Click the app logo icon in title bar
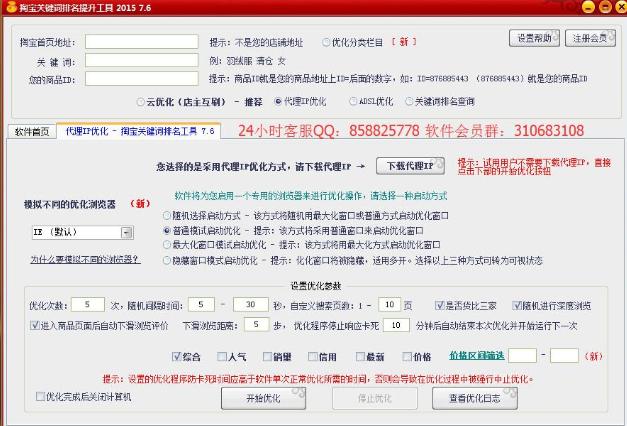627x426 pixels. coord(11,7)
